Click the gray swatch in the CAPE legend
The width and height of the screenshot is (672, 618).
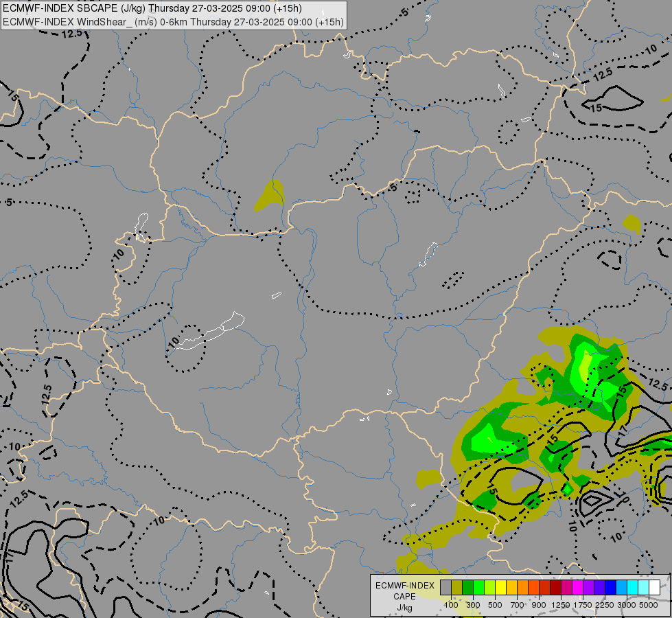tap(445, 588)
